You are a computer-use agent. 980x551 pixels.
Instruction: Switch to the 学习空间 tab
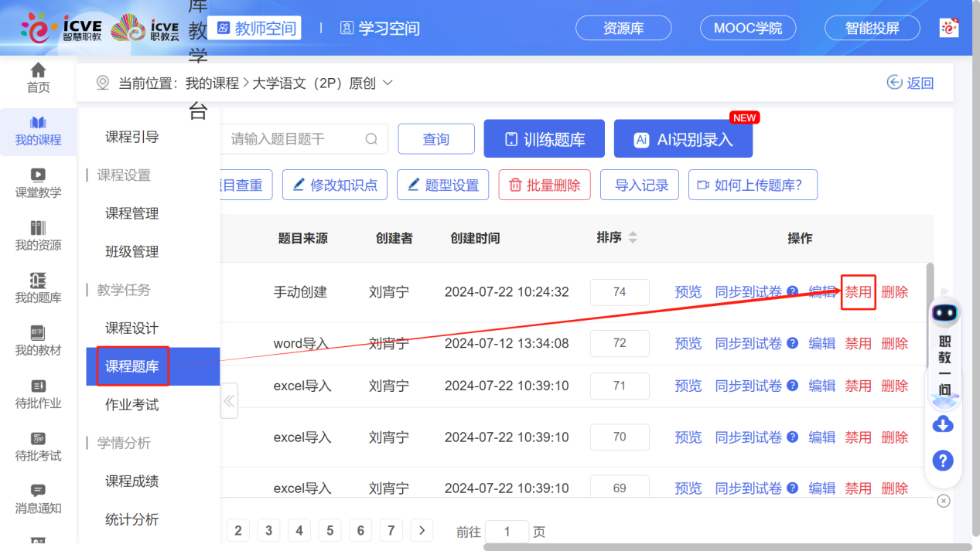coord(379,29)
